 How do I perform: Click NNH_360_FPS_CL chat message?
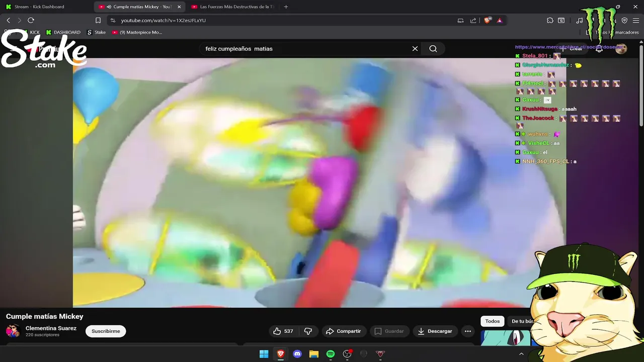(x=546, y=161)
